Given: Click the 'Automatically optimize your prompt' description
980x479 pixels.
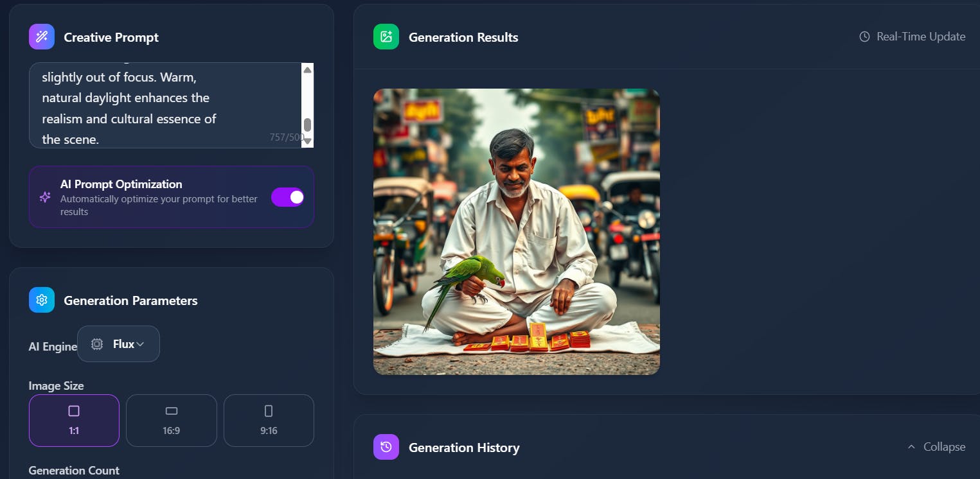Looking at the screenshot, I should coord(159,205).
